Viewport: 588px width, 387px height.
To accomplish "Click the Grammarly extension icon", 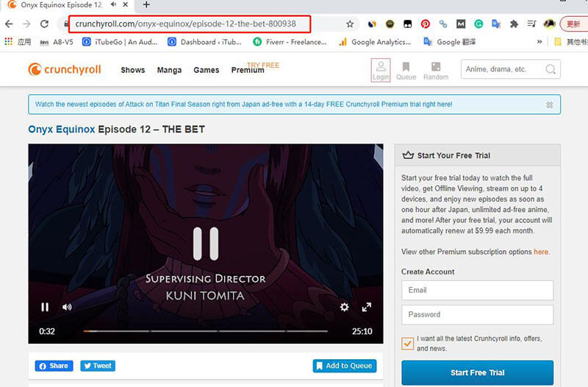I will tap(478, 24).
